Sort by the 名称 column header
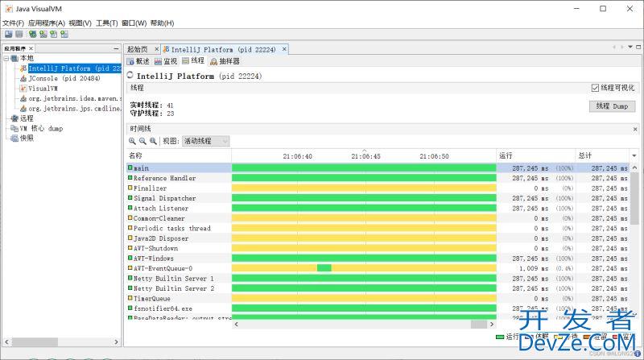Viewport: 644px width, 360px height. [179, 155]
